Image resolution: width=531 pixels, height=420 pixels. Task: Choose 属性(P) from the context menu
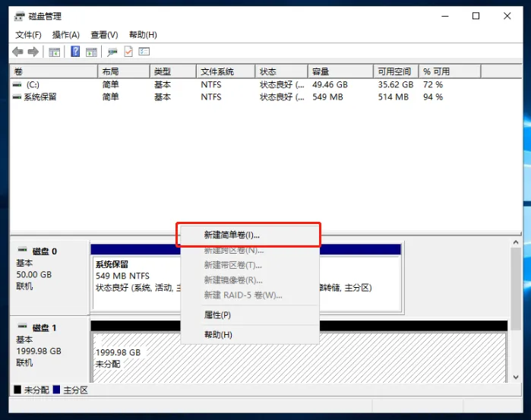point(250,314)
